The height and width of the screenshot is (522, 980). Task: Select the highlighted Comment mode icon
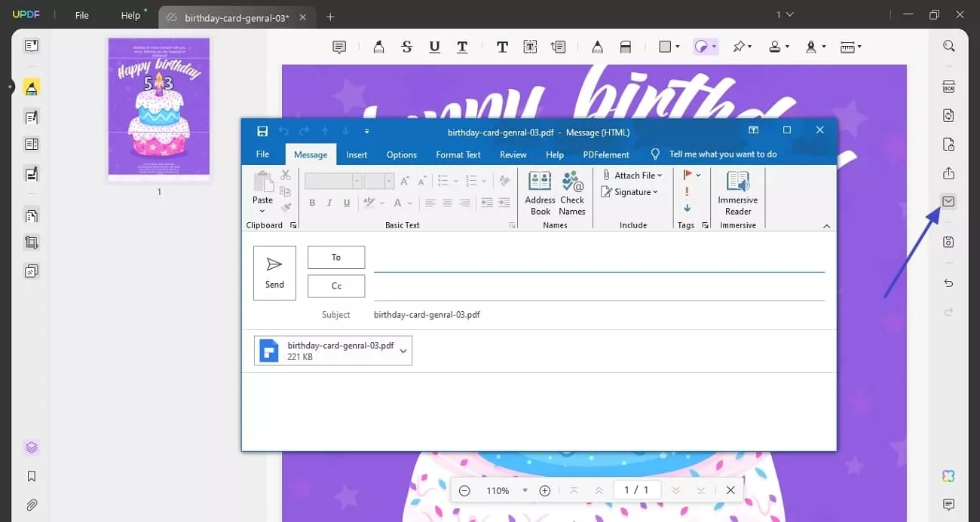click(x=31, y=88)
